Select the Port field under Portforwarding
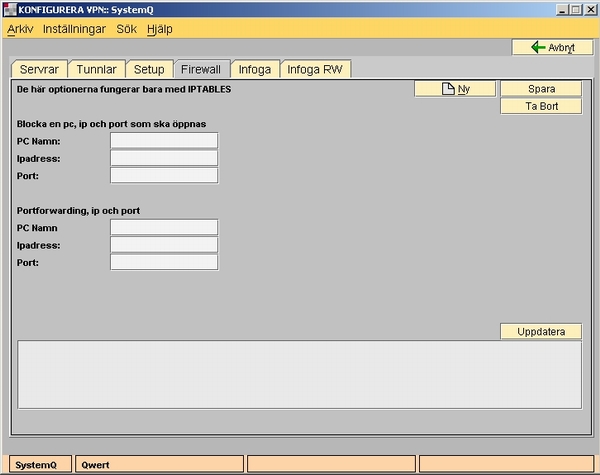600x475 pixels. click(x=164, y=262)
